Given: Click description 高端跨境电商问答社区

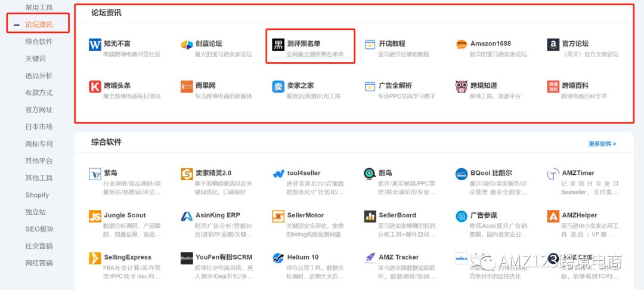Looking at the screenshot, I should point(132,54).
